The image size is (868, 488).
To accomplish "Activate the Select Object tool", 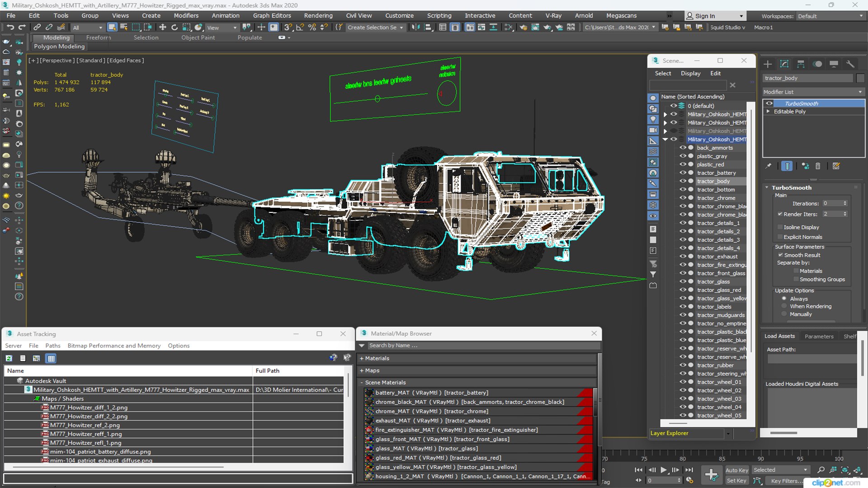I will point(112,28).
